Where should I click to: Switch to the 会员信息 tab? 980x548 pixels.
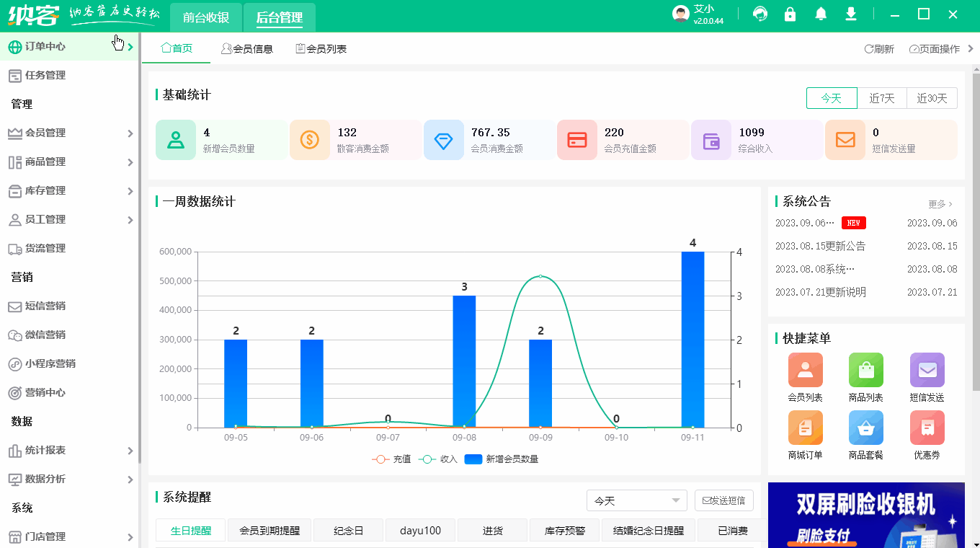pos(247,48)
